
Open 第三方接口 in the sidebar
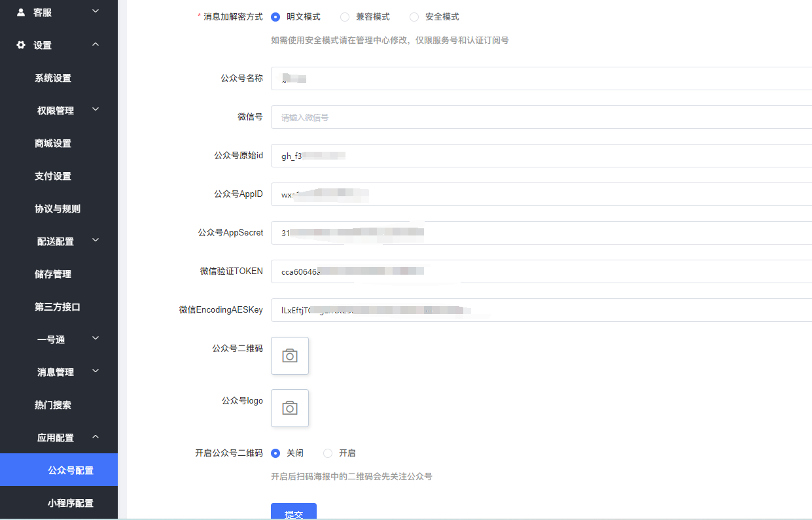[59, 307]
